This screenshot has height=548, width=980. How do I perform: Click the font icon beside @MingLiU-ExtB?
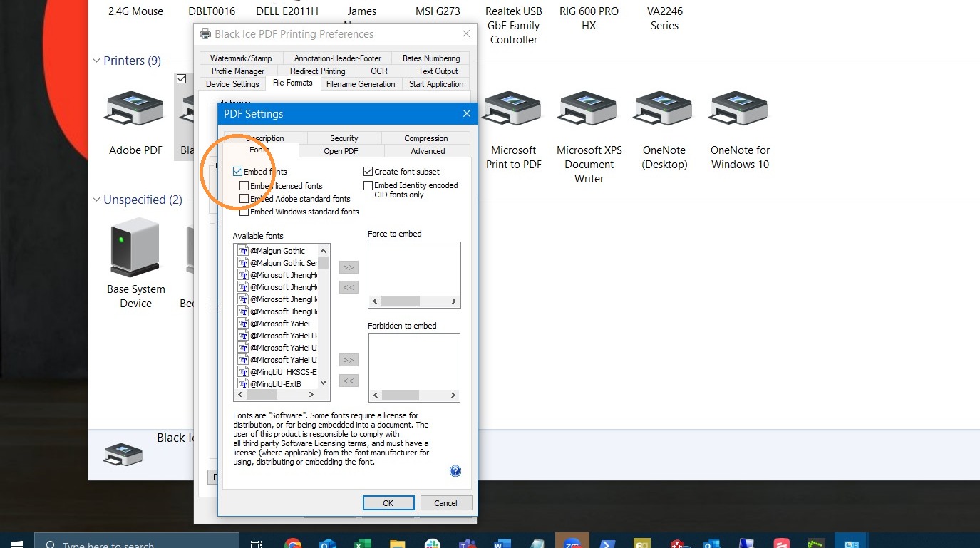[244, 384]
